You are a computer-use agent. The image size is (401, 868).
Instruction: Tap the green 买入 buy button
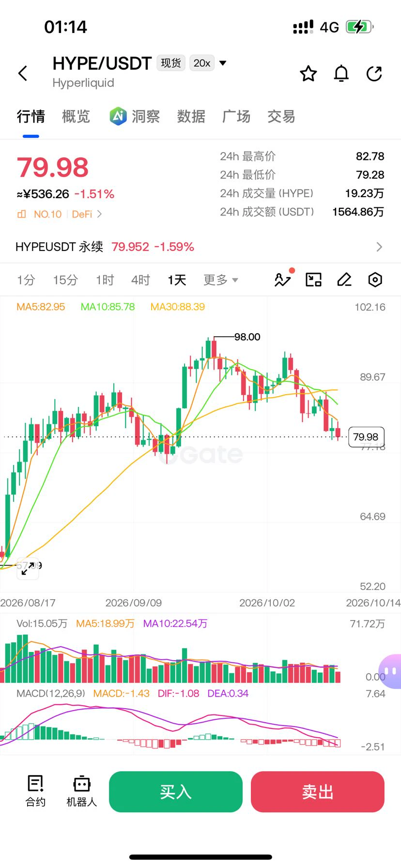point(176,792)
